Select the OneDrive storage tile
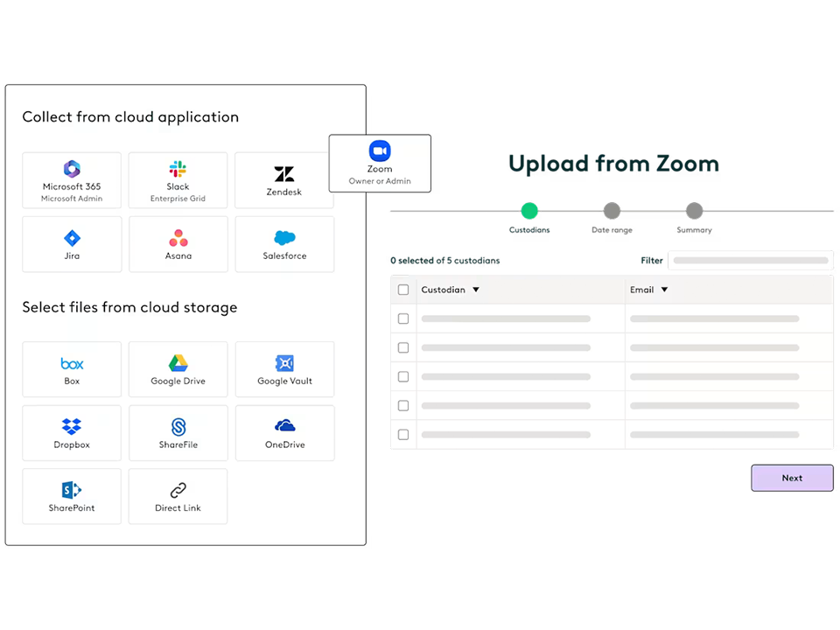The height and width of the screenshot is (630, 840). point(284,433)
